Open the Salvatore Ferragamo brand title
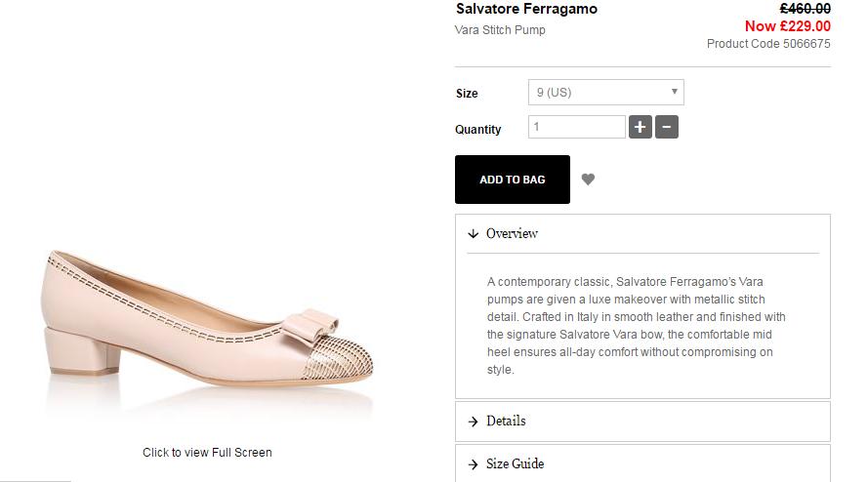 coord(526,10)
